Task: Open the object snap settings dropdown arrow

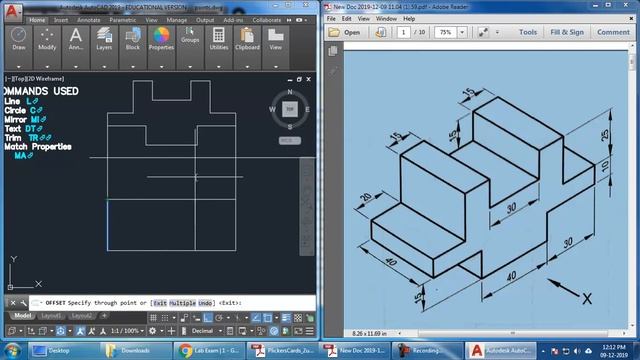Action: point(276,318)
